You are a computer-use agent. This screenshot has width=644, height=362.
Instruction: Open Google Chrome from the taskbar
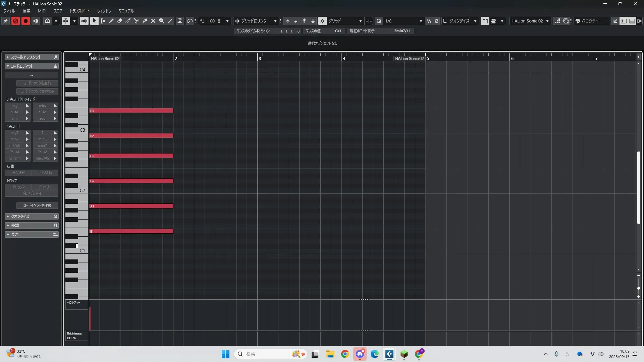(345, 354)
